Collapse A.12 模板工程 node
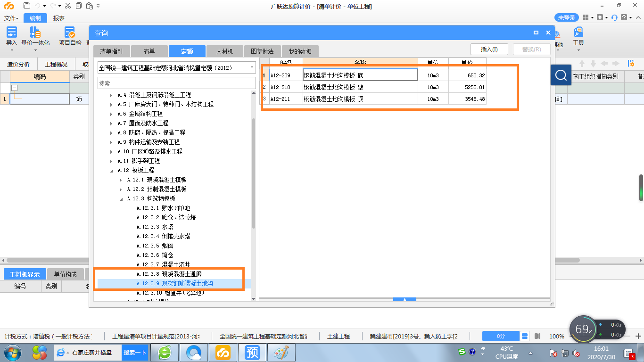 coord(111,171)
